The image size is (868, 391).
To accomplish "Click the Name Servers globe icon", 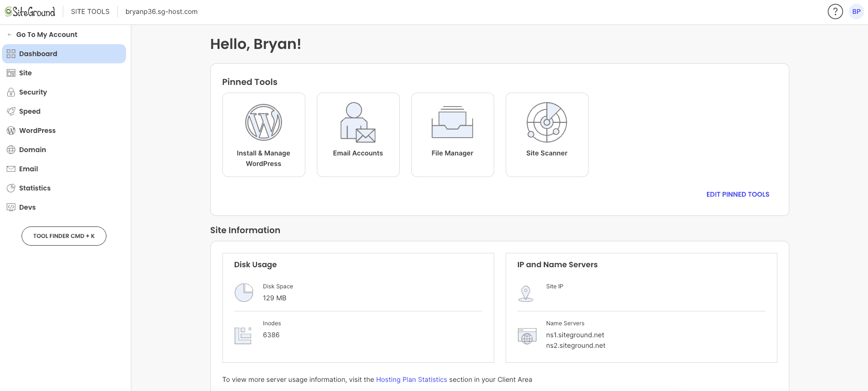I will tap(527, 336).
